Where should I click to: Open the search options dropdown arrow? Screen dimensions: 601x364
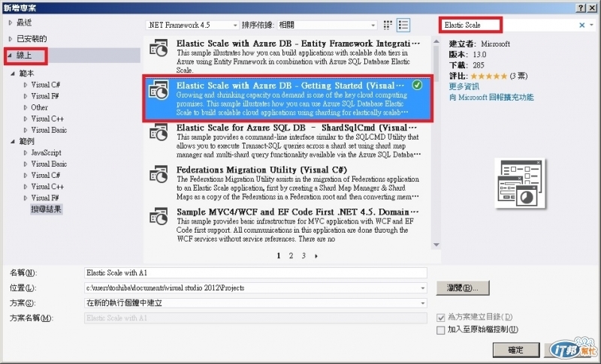tap(591, 26)
